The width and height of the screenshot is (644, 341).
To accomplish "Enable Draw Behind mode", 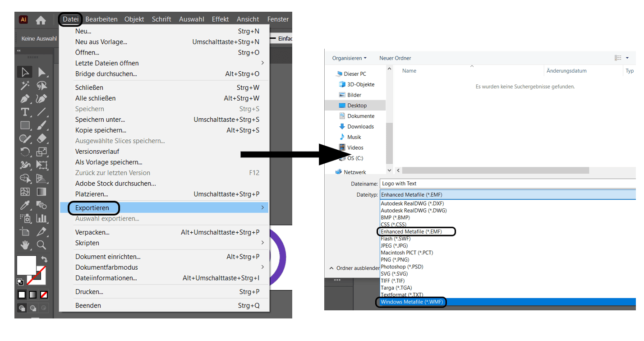I will (x=33, y=308).
